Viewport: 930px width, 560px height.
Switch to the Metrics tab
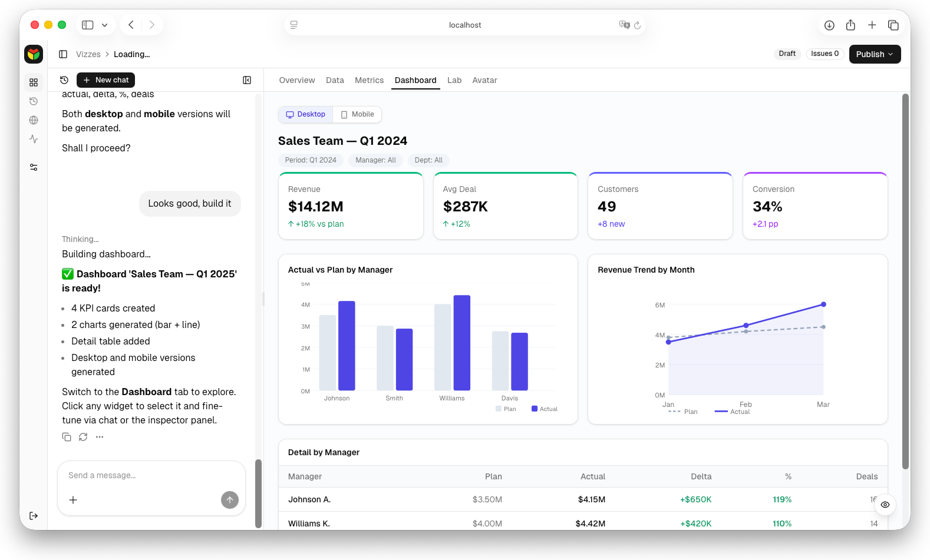pyautogui.click(x=369, y=80)
